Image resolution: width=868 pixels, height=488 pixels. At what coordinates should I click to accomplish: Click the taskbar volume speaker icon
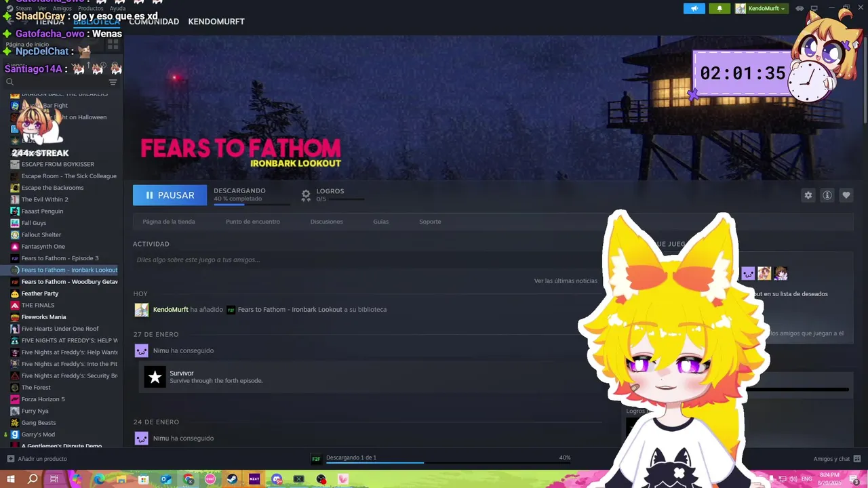pyautogui.click(x=792, y=479)
